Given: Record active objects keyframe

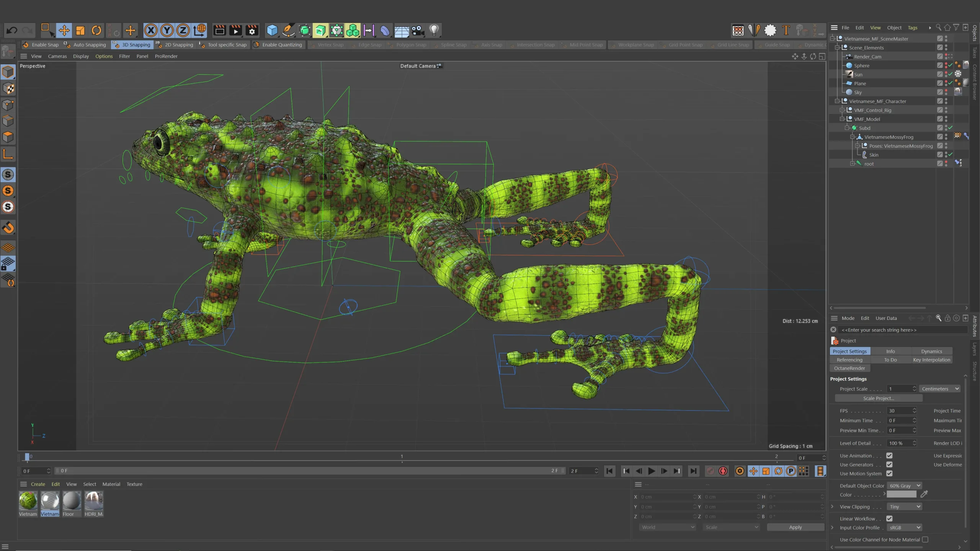Looking at the screenshot, I should coord(710,471).
